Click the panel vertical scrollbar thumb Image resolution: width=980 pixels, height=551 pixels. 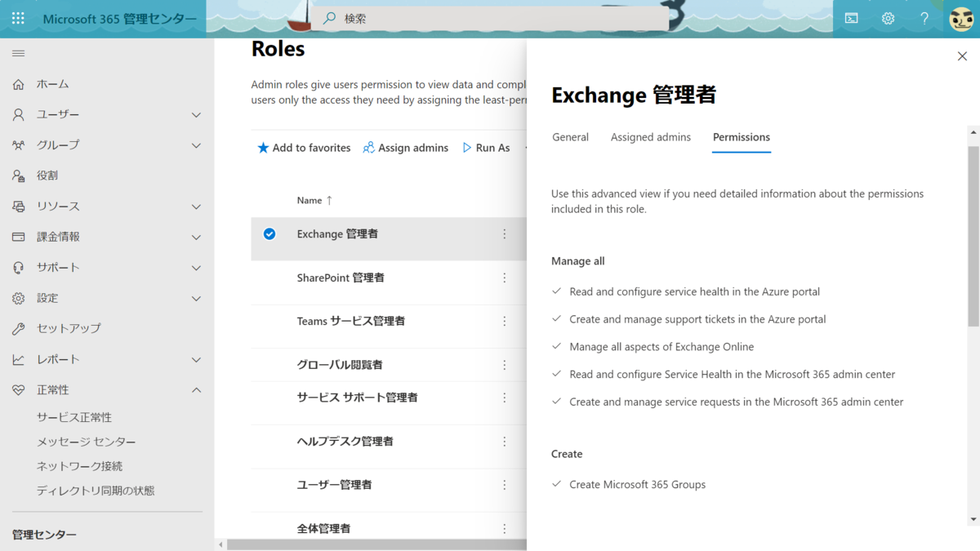coord(973,237)
